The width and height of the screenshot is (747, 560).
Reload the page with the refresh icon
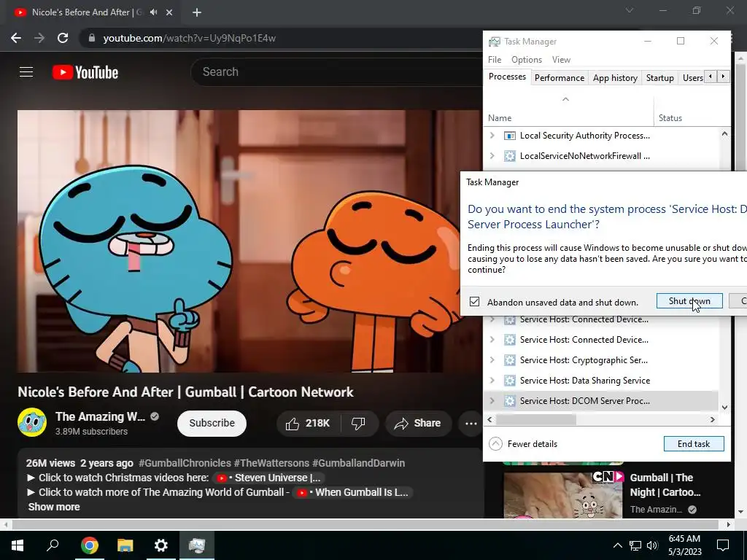point(63,38)
